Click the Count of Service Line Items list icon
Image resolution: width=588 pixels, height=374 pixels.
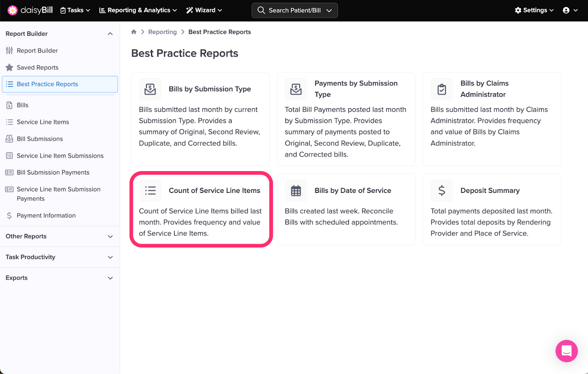click(150, 190)
